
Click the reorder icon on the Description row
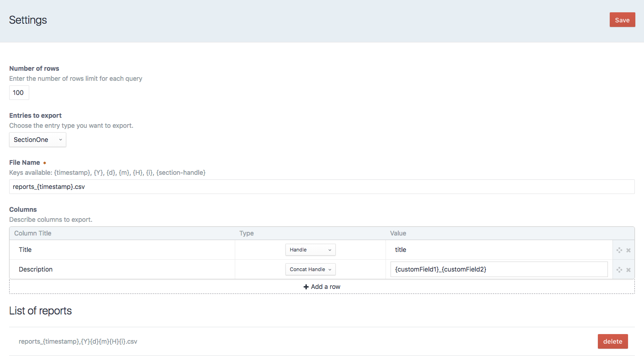click(x=619, y=270)
